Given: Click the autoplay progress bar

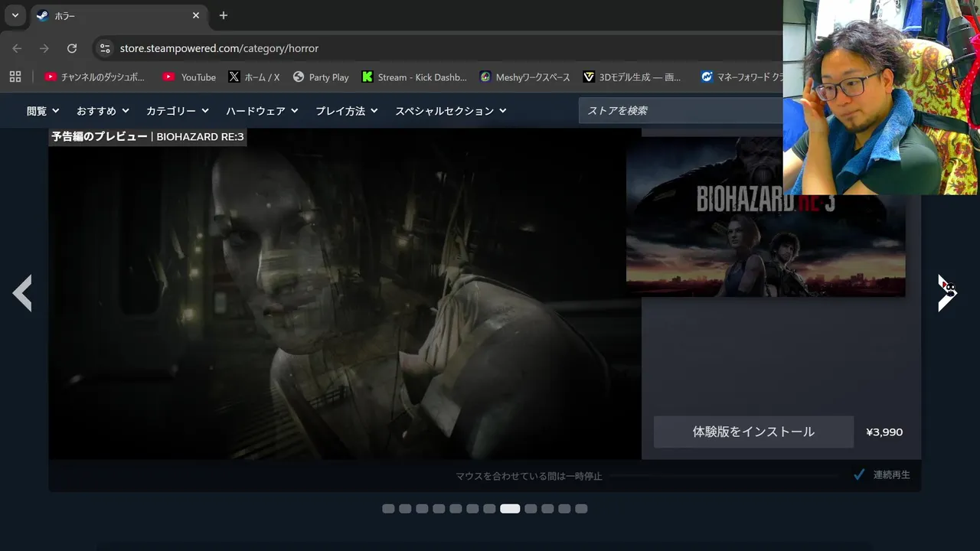Looking at the screenshot, I should coord(724,475).
